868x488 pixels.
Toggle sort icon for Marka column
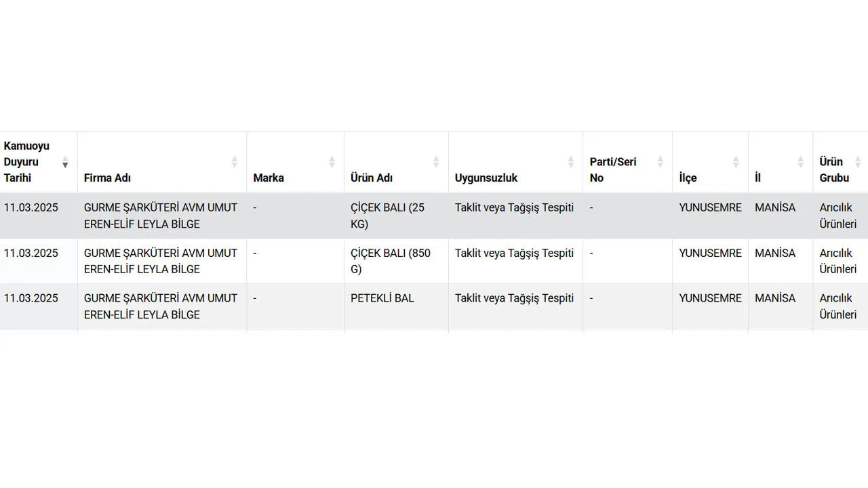pyautogui.click(x=332, y=162)
